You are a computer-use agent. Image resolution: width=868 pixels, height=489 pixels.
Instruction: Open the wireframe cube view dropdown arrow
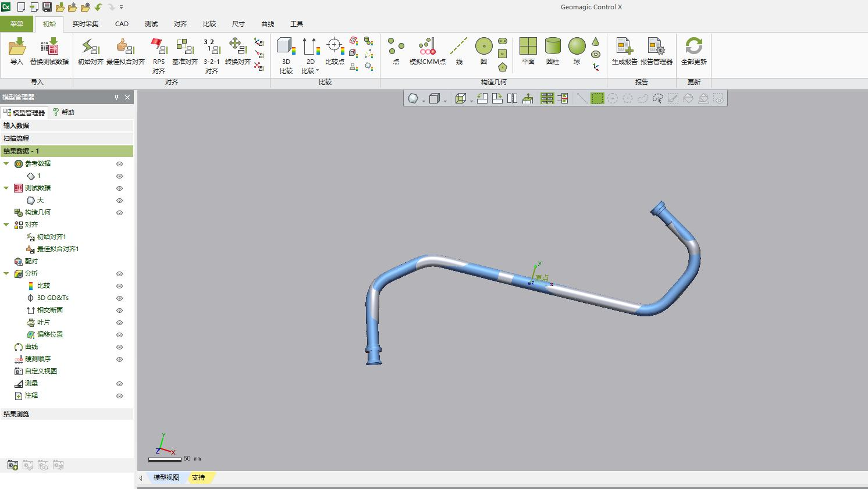[x=471, y=101]
